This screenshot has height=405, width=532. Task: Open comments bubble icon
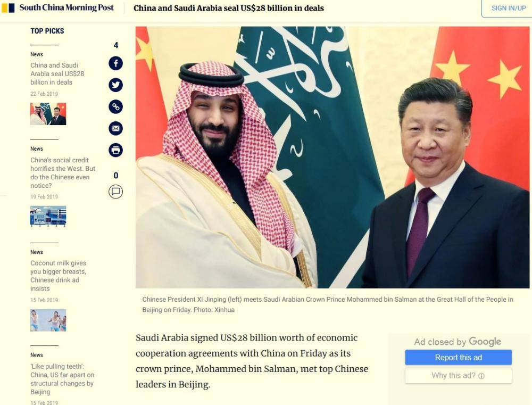(x=115, y=192)
